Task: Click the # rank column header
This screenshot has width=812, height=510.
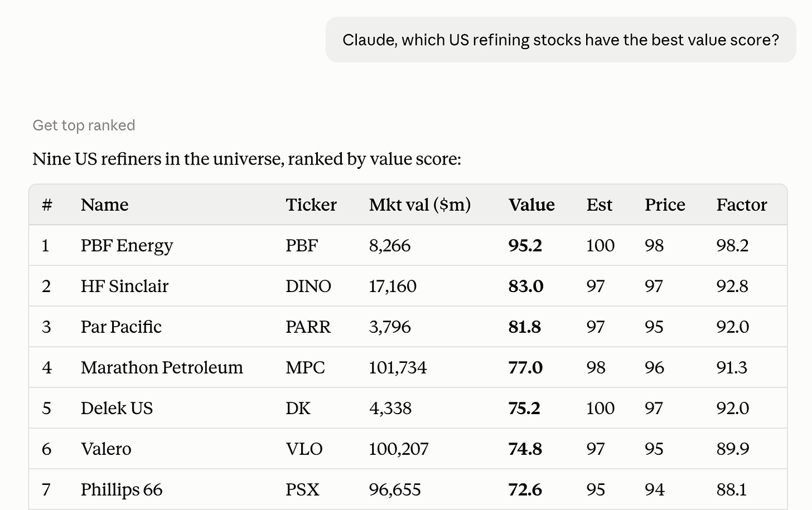Action: point(47,205)
